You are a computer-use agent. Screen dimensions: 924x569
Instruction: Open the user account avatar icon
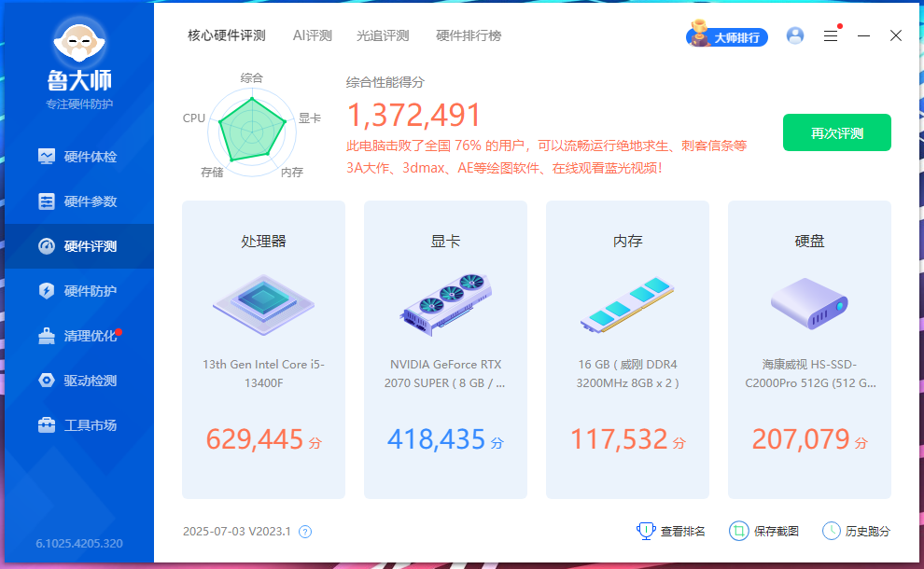tap(795, 36)
